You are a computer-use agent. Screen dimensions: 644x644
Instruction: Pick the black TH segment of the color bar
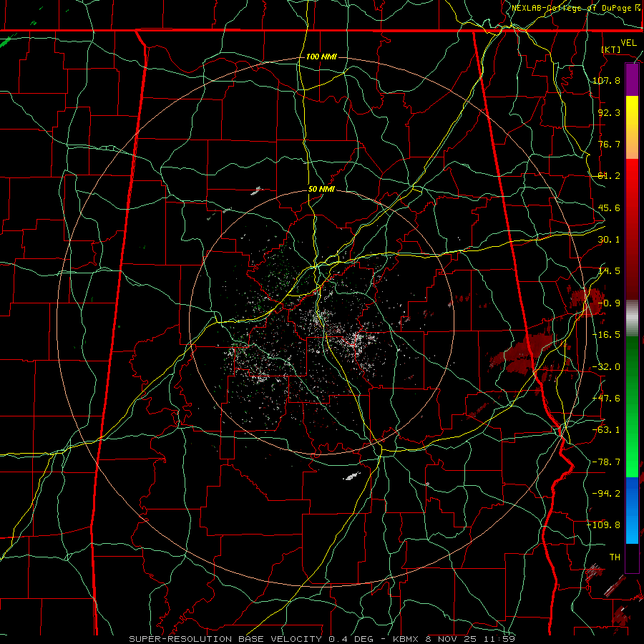[x=632, y=557]
